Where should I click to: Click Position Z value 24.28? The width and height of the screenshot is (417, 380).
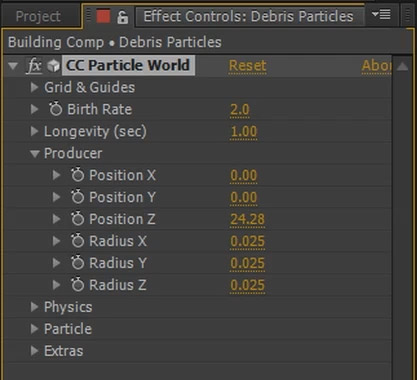coord(247,220)
